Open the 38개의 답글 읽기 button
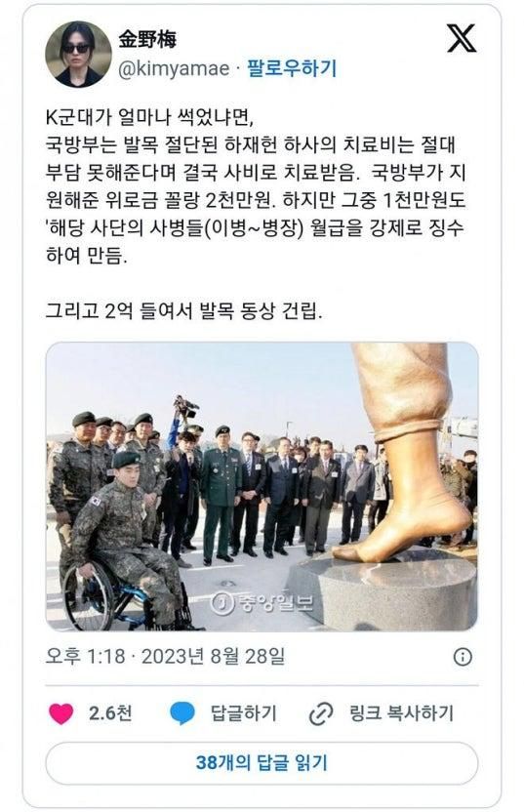Image resolution: width=524 pixels, height=812 pixels. click(x=262, y=763)
